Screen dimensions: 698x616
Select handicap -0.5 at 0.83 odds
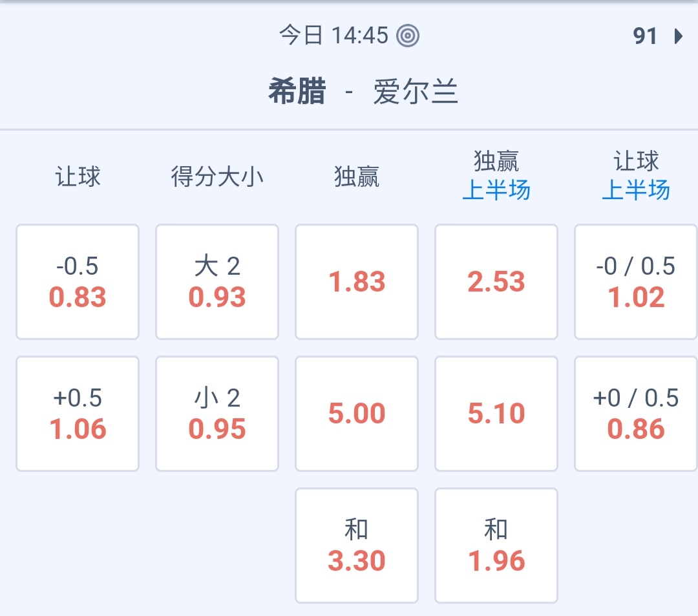[x=78, y=282]
